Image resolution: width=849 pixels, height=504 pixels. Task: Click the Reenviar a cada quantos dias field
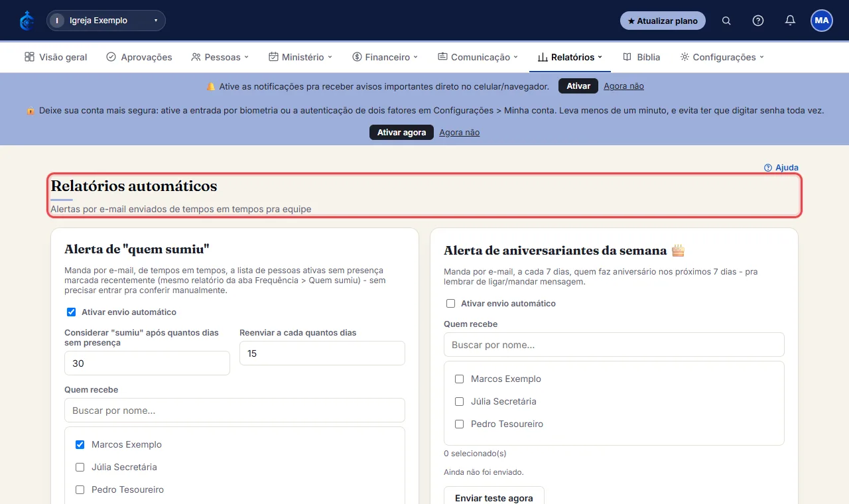click(x=322, y=353)
